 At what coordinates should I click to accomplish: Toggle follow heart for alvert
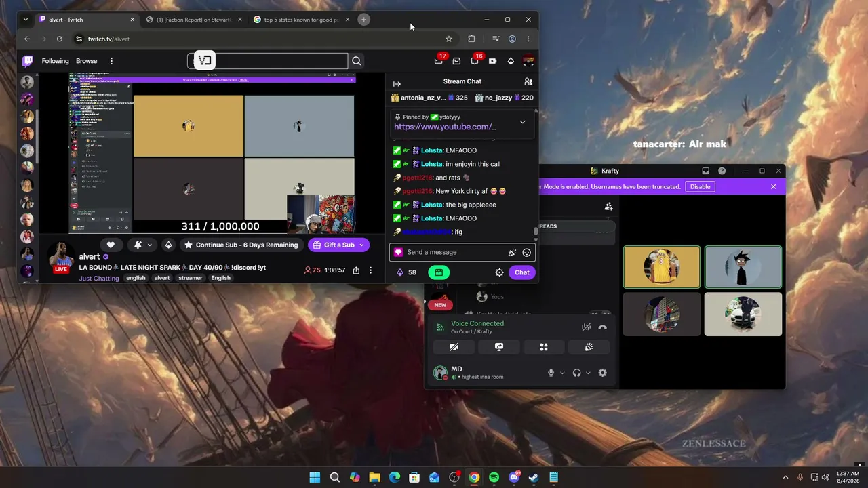tap(111, 245)
